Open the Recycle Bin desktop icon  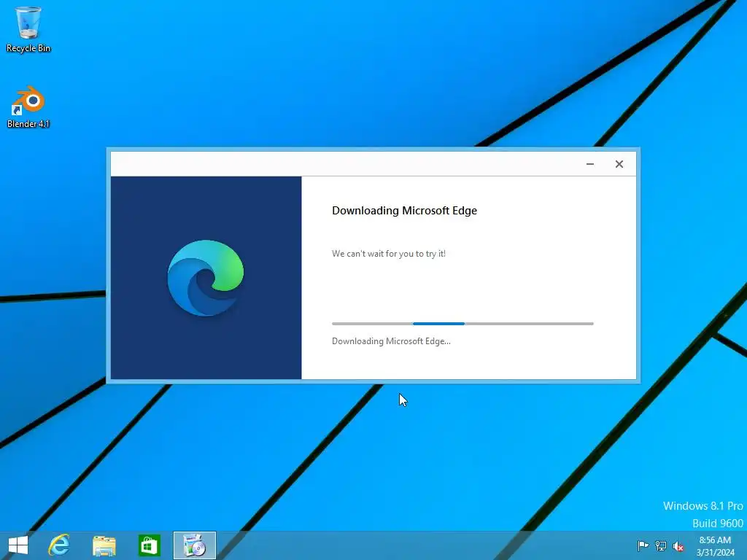point(28,29)
